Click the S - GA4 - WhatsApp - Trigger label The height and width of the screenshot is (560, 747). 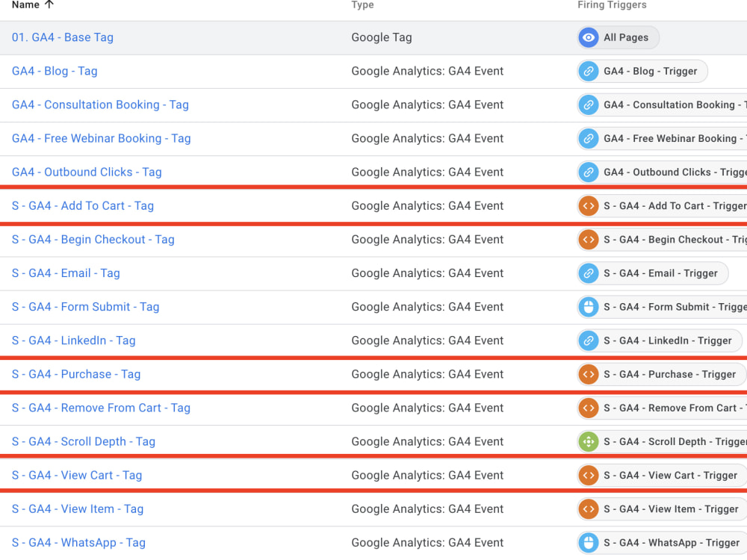point(672,543)
